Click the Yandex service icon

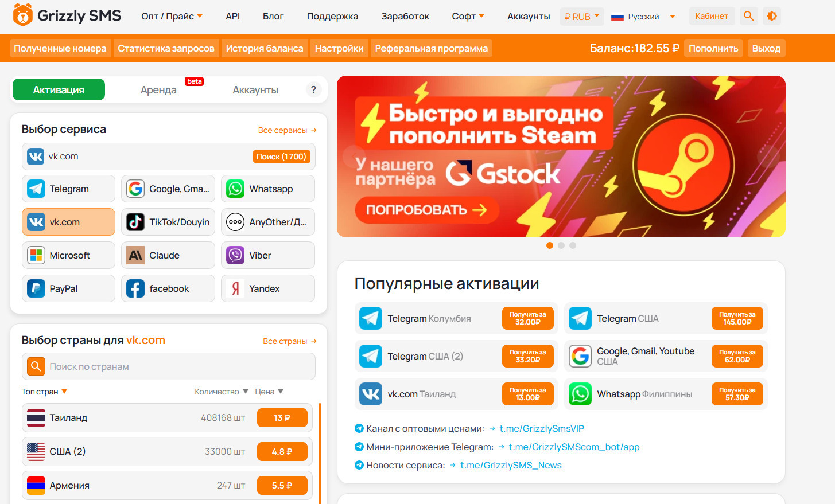pos(235,288)
